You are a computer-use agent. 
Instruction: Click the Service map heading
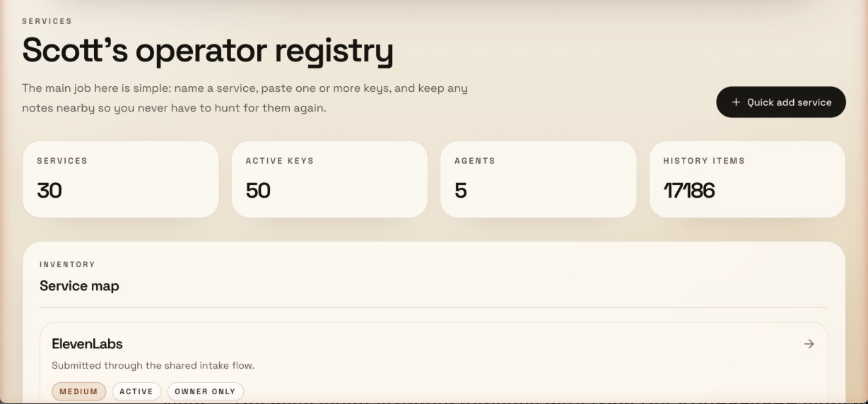click(x=79, y=286)
